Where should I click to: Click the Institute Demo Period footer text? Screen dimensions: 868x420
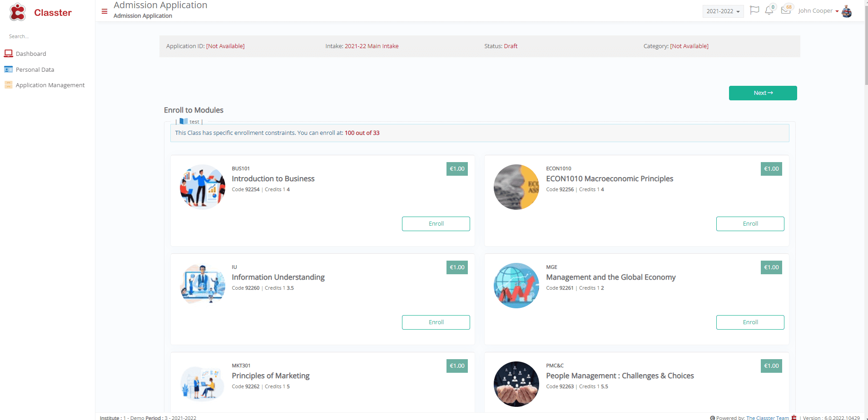pyautogui.click(x=148, y=418)
